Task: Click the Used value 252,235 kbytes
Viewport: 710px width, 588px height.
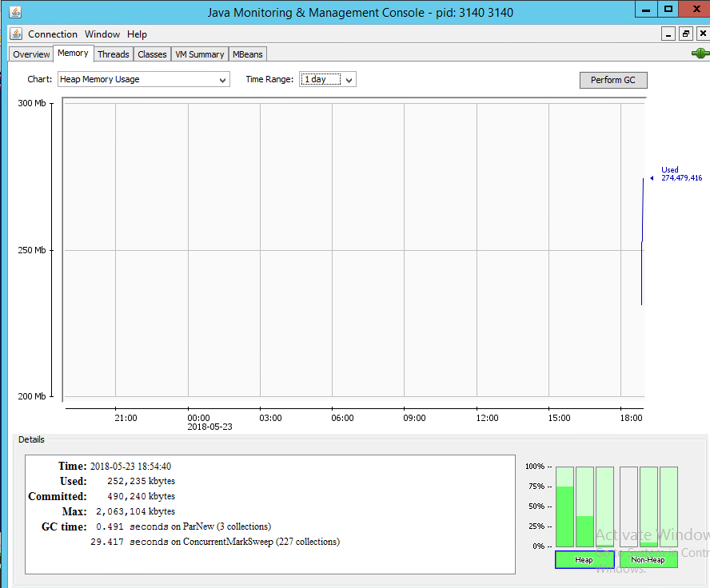Action: 141,481
